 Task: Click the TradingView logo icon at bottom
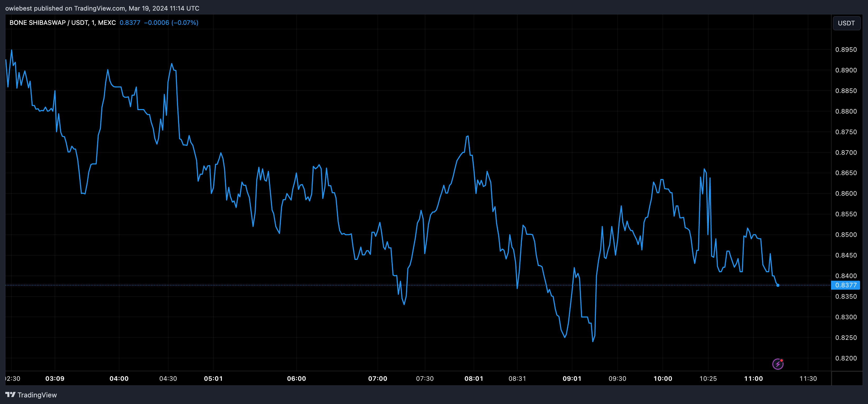[x=11, y=394]
